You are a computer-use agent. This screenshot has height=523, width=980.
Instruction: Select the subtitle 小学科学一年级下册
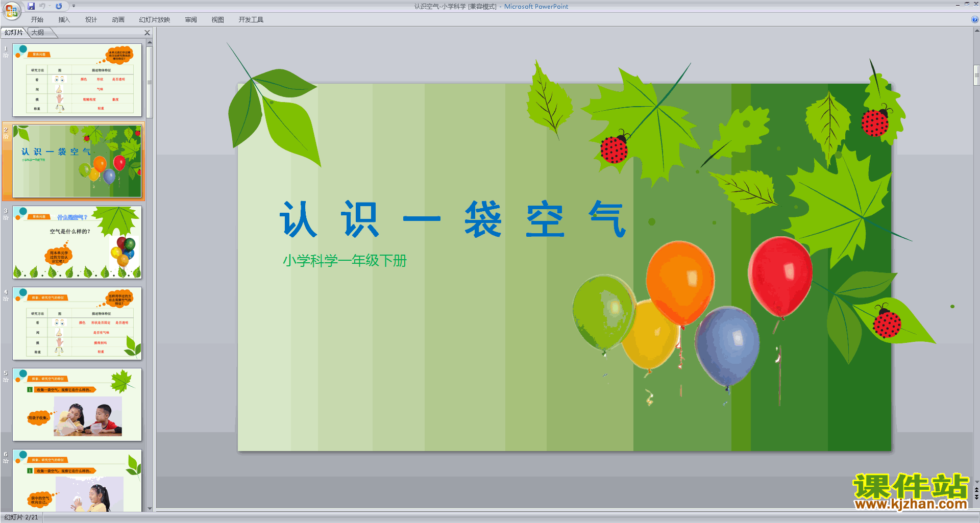tap(345, 261)
